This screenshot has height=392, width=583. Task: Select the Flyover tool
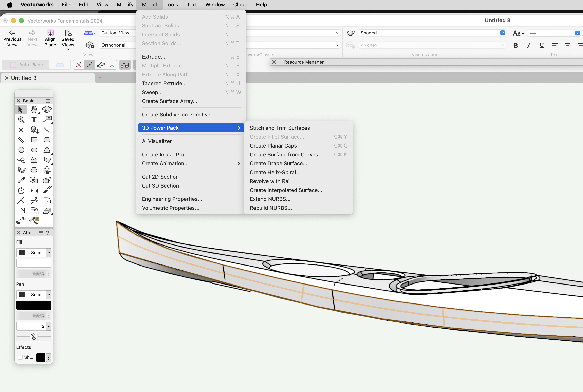pos(47,109)
